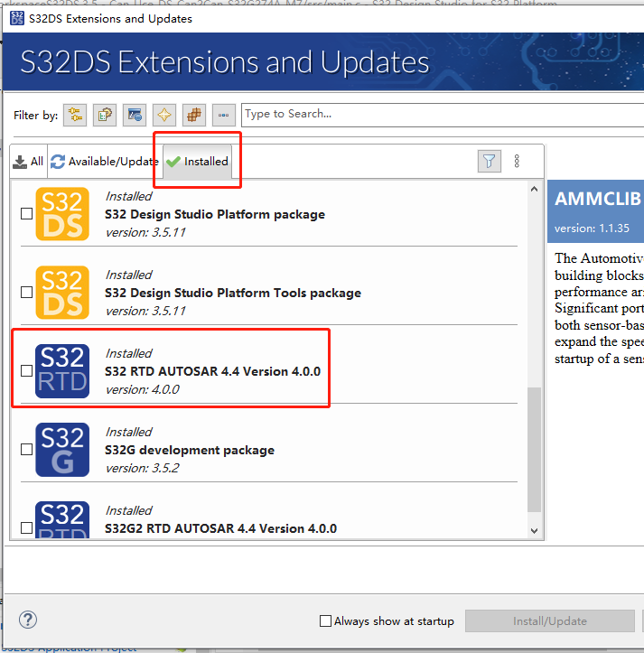Click the Type to Search field
This screenshot has height=653, width=644.
pos(443,115)
